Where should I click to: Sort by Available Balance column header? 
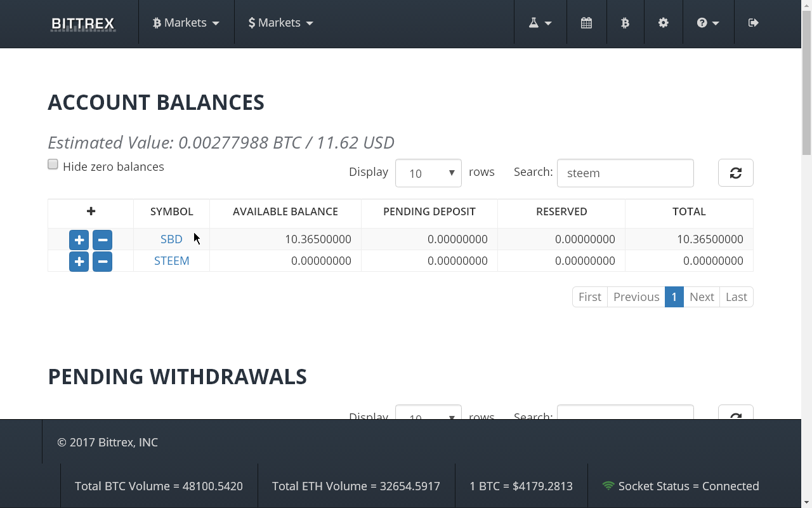[x=285, y=211]
